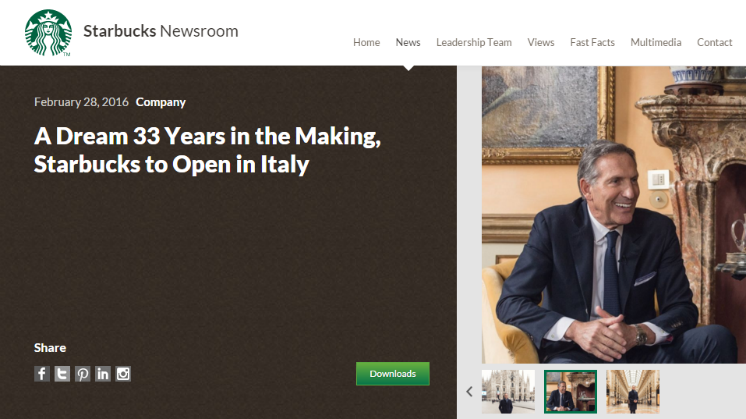Share article on Twitter

pos(62,374)
